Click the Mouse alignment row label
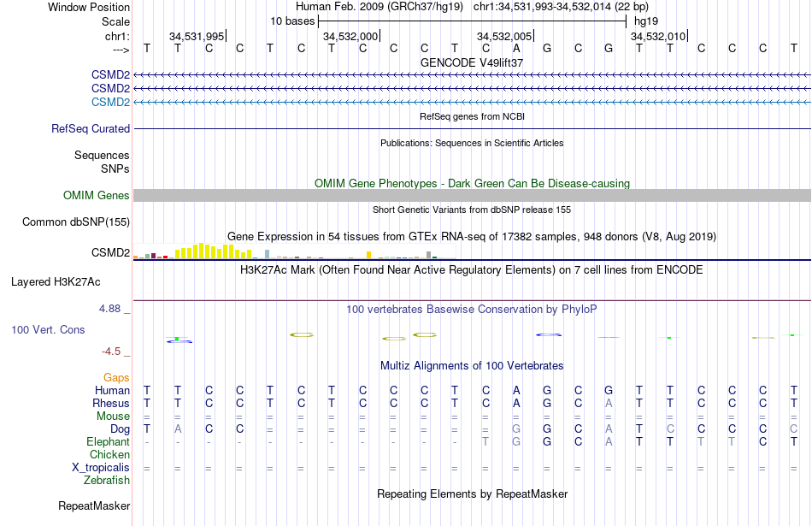 (113, 417)
